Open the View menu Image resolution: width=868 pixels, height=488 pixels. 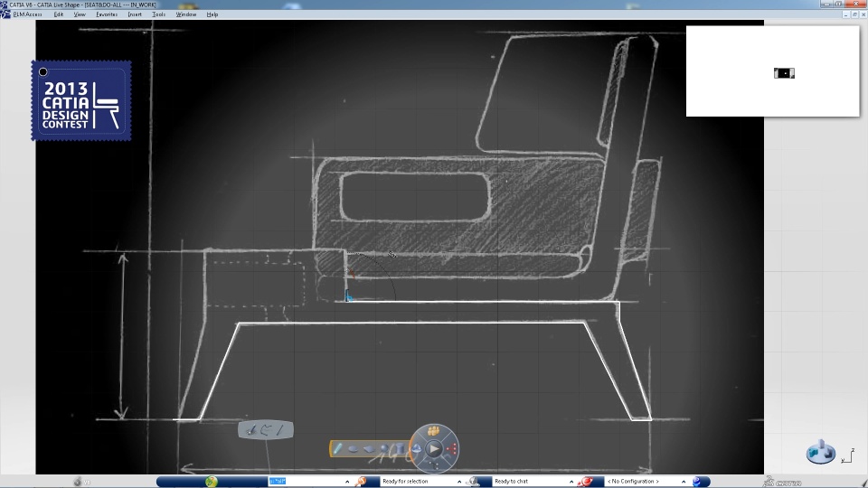point(80,14)
